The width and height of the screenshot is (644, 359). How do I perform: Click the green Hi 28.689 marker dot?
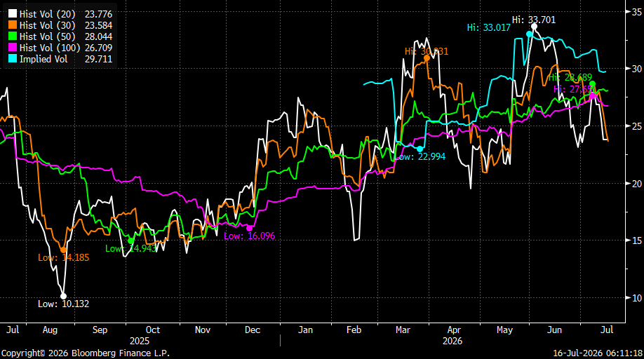coord(592,83)
